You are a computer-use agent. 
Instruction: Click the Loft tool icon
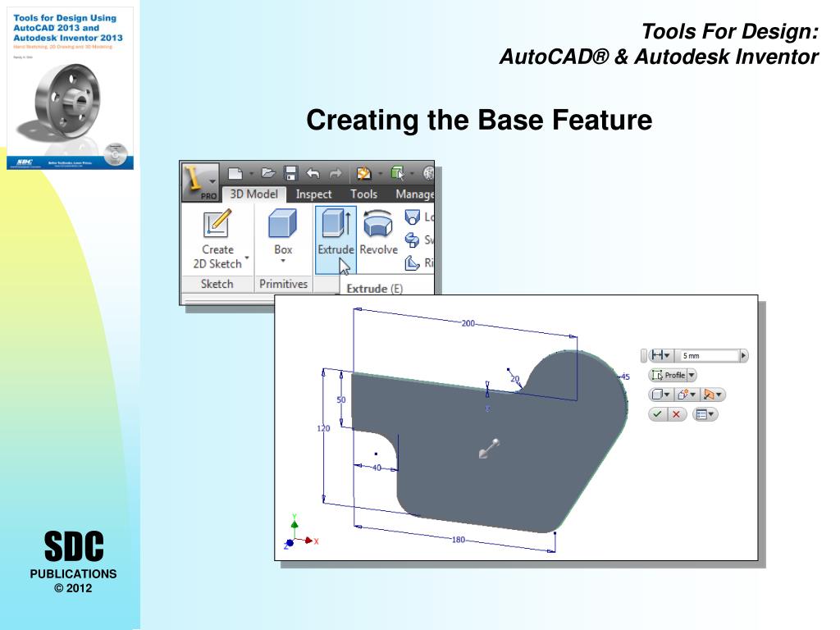pyautogui.click(x=412, y=217)
